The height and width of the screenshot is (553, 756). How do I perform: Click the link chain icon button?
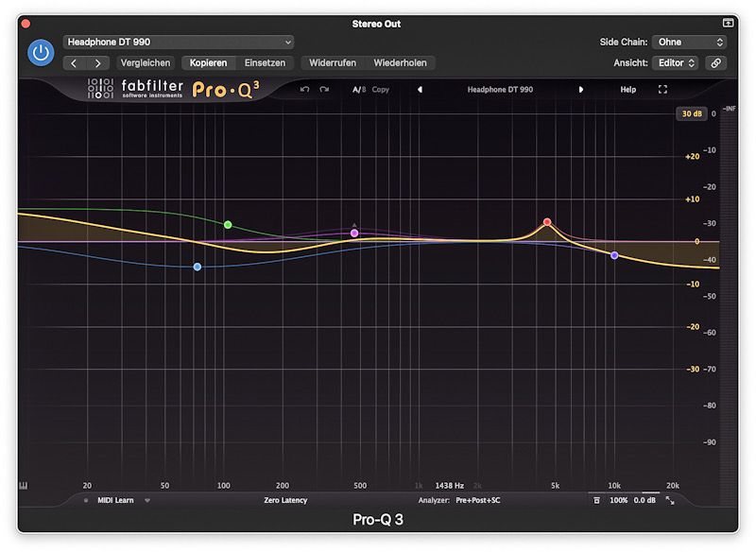tap(716, 63)
